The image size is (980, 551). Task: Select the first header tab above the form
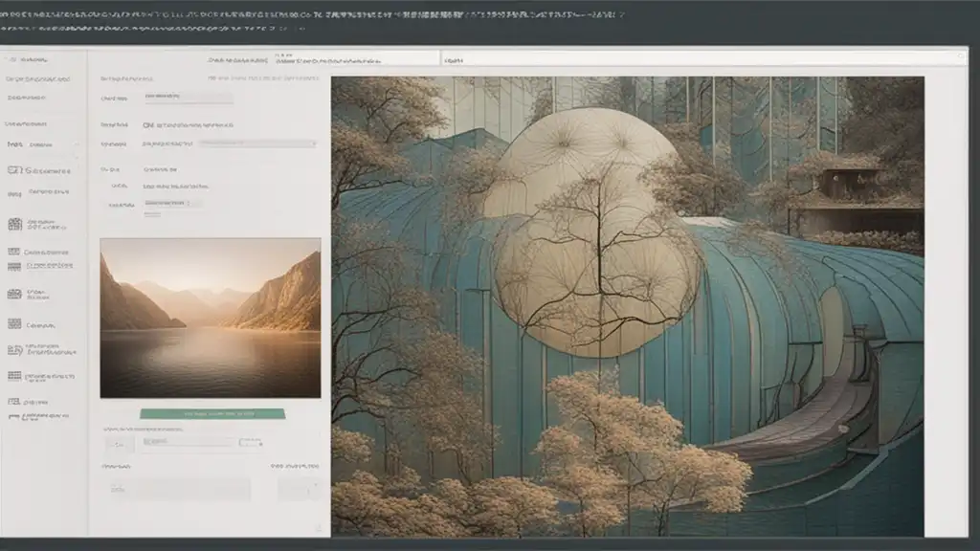pyautogui.click(x=237, y=60)
